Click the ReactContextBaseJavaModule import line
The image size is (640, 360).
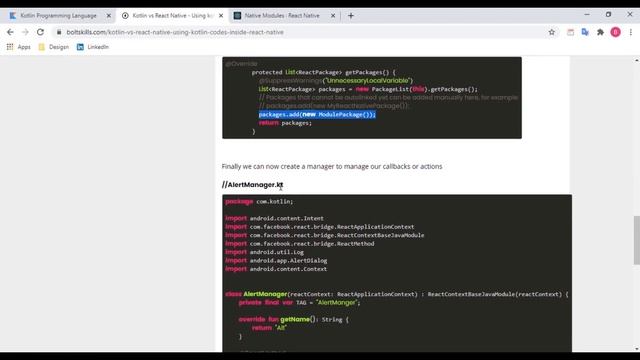coord(324,236)
